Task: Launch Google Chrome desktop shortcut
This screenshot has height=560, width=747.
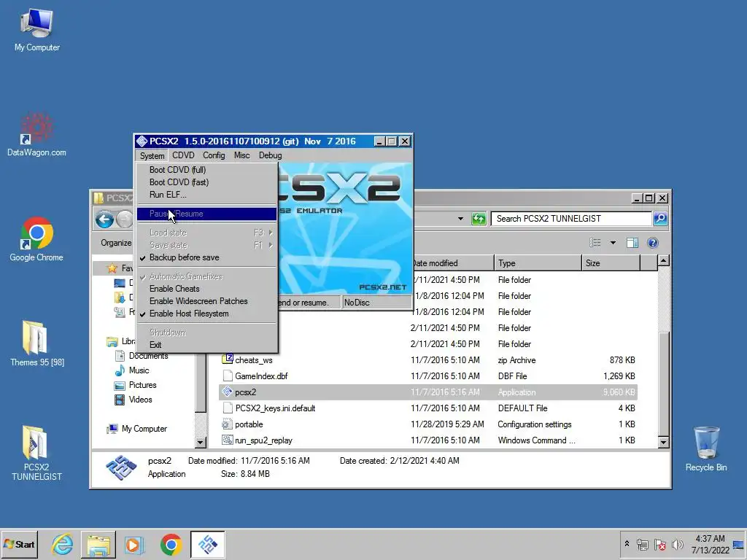Action: 36,239
